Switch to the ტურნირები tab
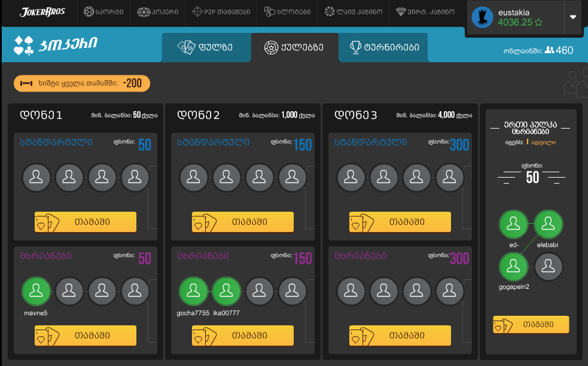This screenshot has width=588, height=366. click(383, 47)
